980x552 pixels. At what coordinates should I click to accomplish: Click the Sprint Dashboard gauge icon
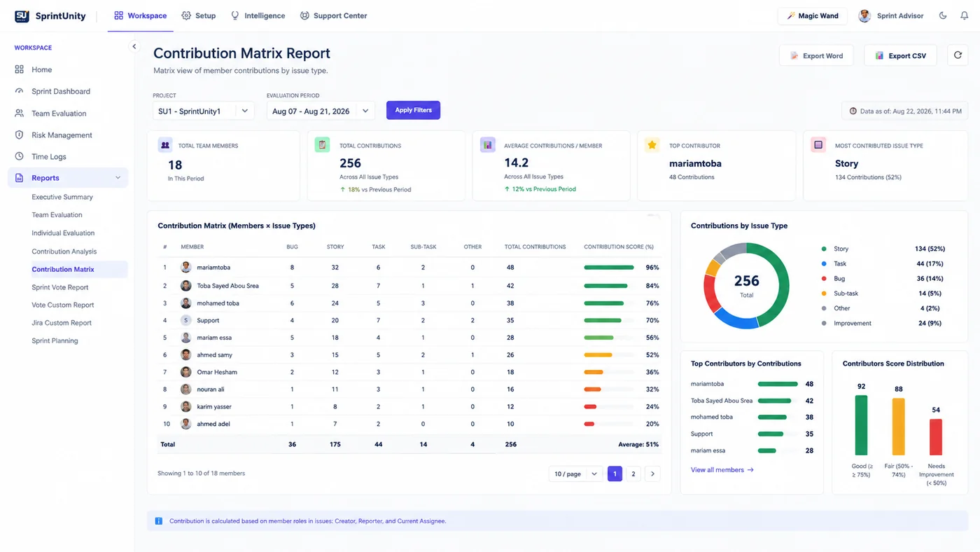[x=20, y=91]
